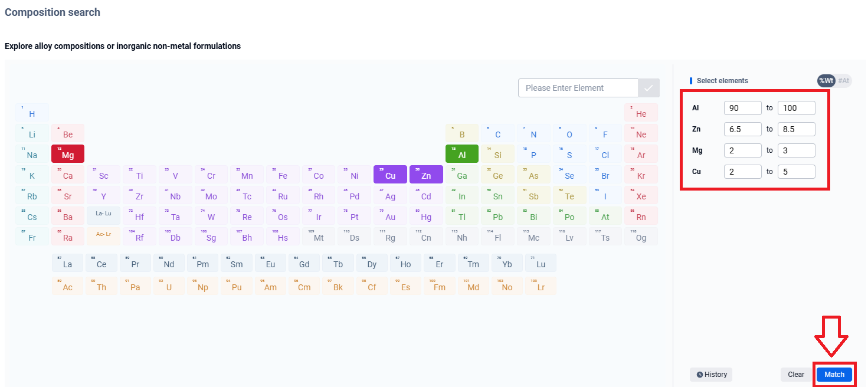Clear the selected elements
This screenshot has width=868, height=387.
pyautogui.click(x=796, y=374)
